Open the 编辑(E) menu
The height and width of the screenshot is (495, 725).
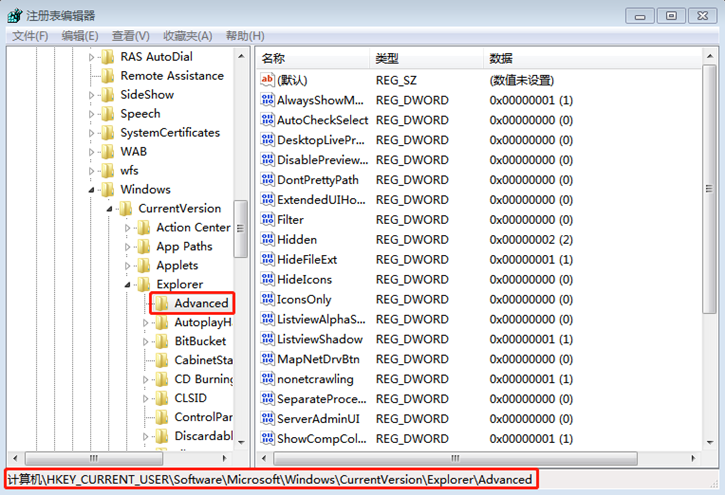coord(80,36)
